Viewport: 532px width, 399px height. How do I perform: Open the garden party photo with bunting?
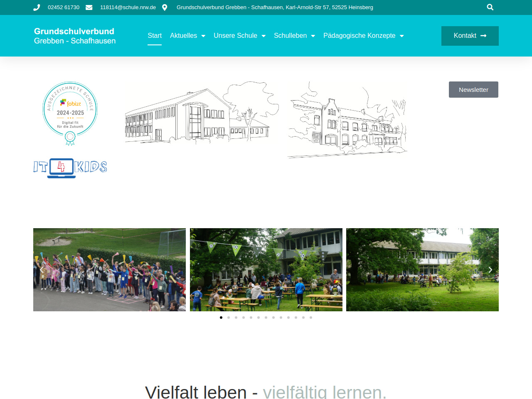click(x=266, y=270)
